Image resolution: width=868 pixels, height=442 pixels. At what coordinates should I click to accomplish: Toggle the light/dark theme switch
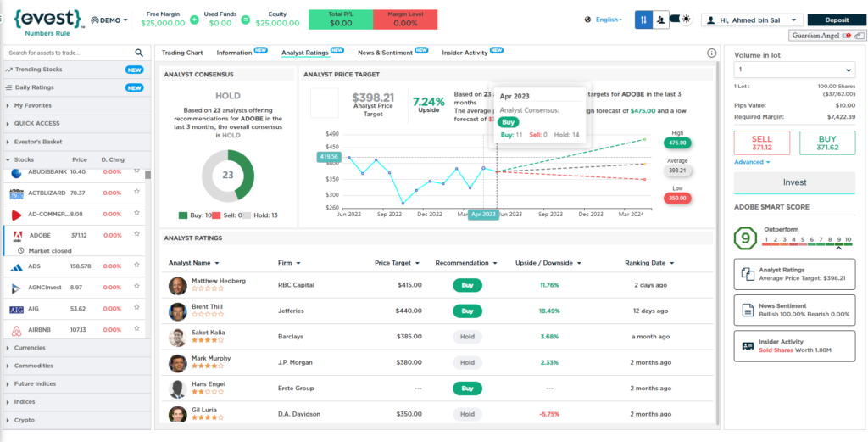coord(681,20)
